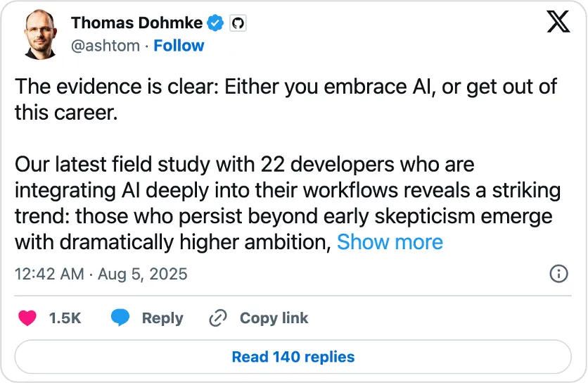Screen dimensions: 588x383
Task: Click the field study paragraph text
Action: (x=288, y=203)
